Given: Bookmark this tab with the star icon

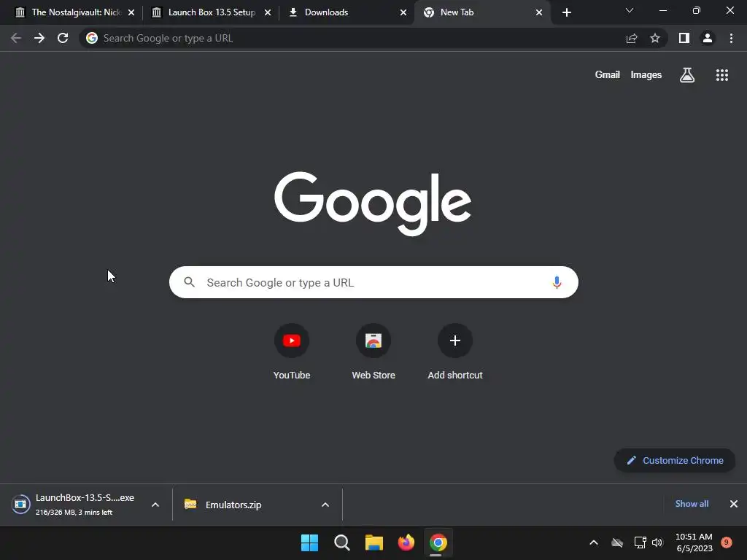Looking at the screenshot, I should point(655,38).
